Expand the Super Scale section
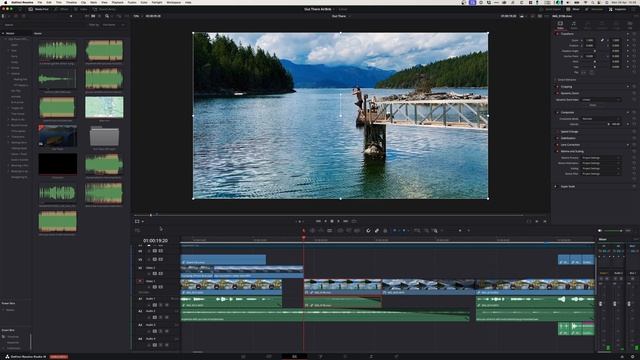 567,187
